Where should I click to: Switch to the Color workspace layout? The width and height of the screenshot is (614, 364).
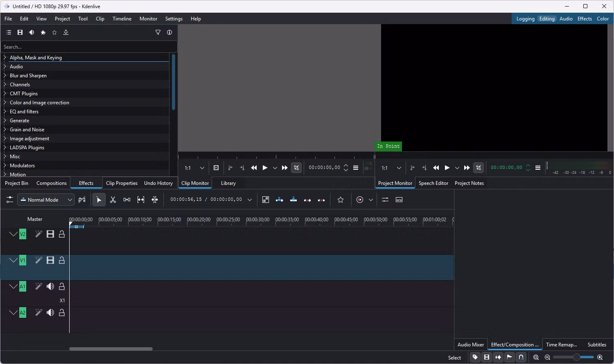point(603,19)
